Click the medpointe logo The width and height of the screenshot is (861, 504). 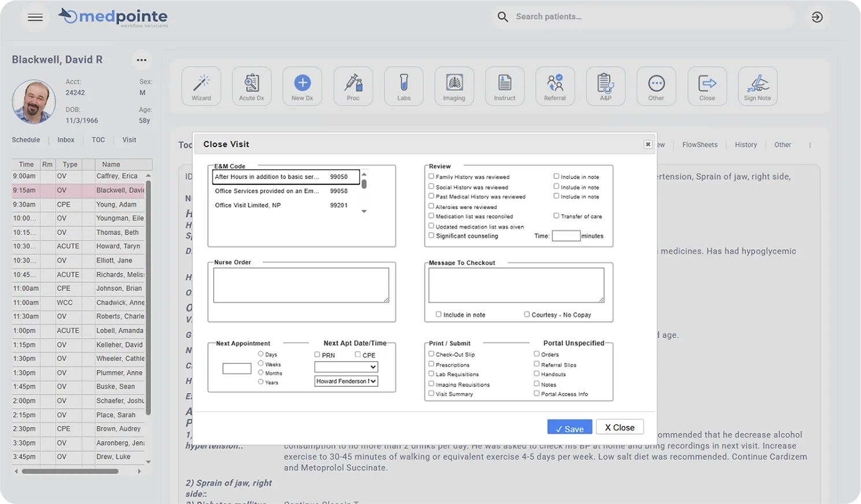[113, 17]
